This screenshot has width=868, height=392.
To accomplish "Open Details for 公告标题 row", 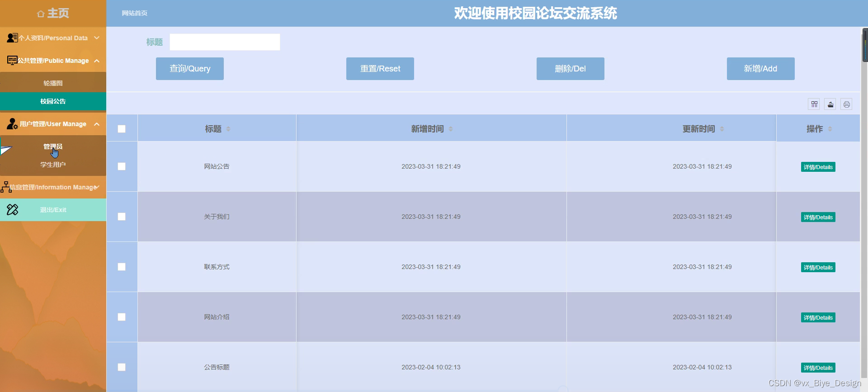I will tap(818, 368).
